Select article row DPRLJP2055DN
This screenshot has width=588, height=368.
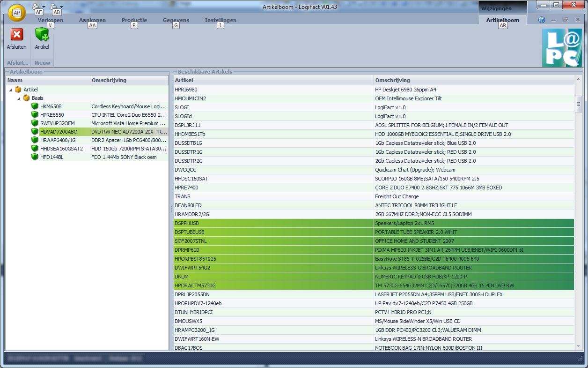(x=374, y=294)
